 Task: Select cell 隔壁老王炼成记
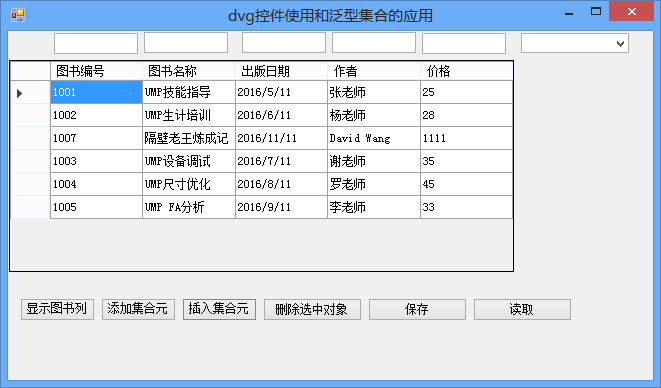(x=189, y=138)
